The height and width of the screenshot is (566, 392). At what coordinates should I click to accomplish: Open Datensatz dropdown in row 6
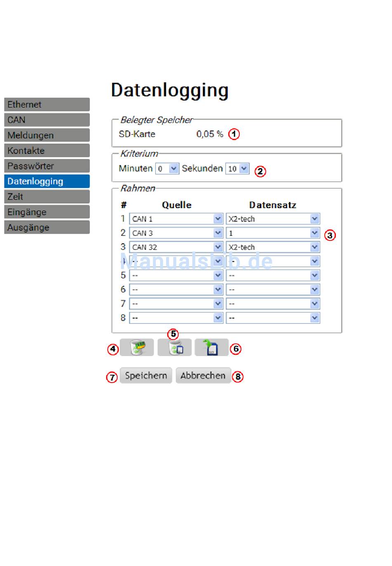(273, 290)
